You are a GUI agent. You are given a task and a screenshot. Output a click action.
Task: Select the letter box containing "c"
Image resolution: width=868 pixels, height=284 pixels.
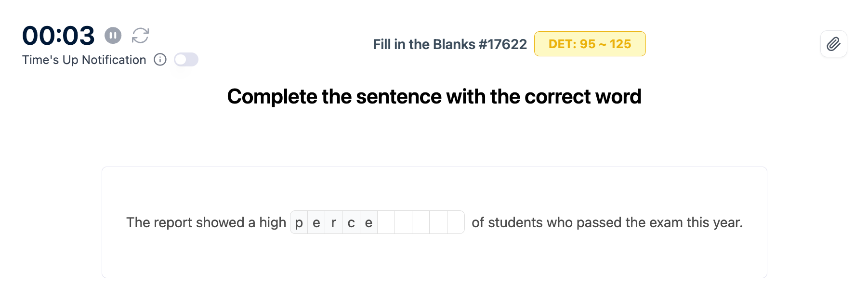tap(351, 222)
